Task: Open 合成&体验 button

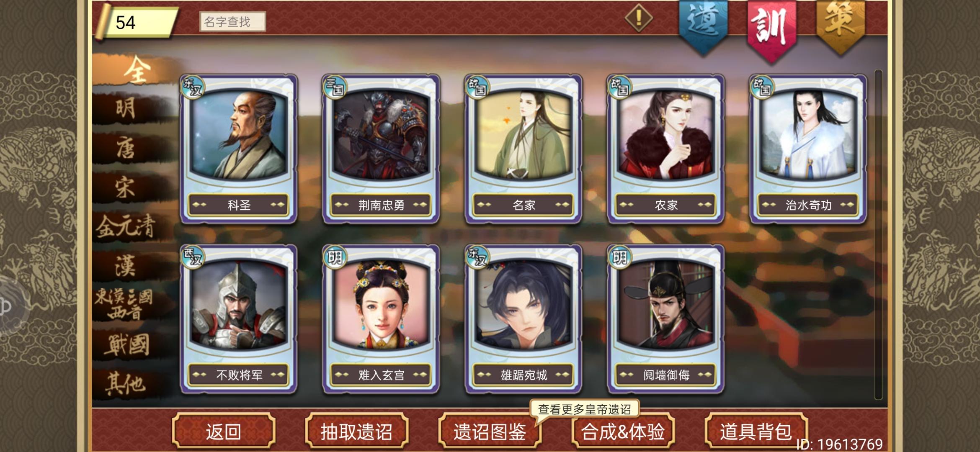Action: (x=623, y=431)
